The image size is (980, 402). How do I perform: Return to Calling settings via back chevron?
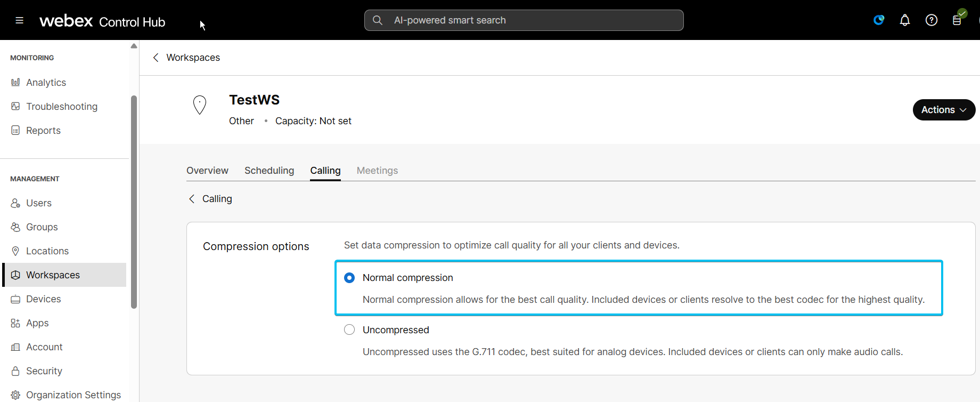[192, 199]
